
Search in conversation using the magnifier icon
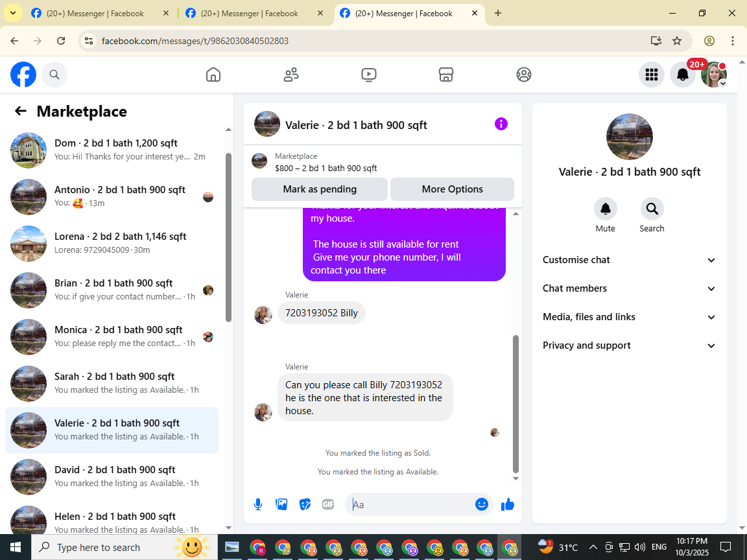point(652,209)
